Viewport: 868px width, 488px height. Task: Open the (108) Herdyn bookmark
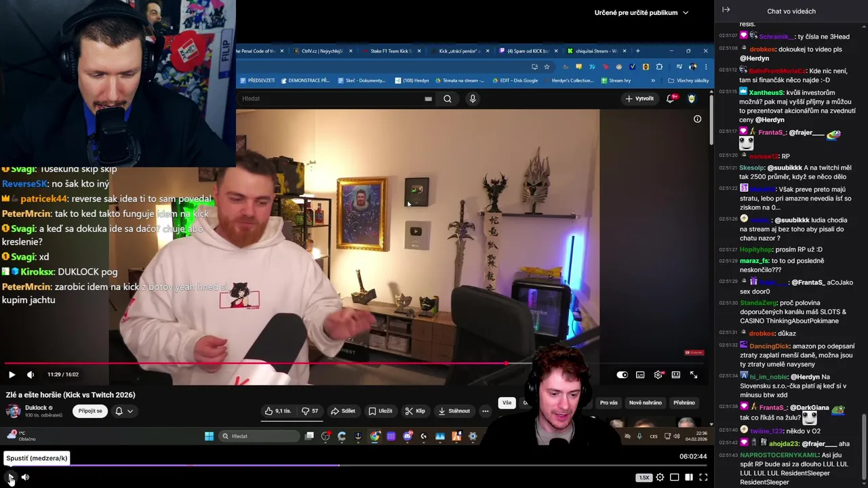click(x=412, y=81)
